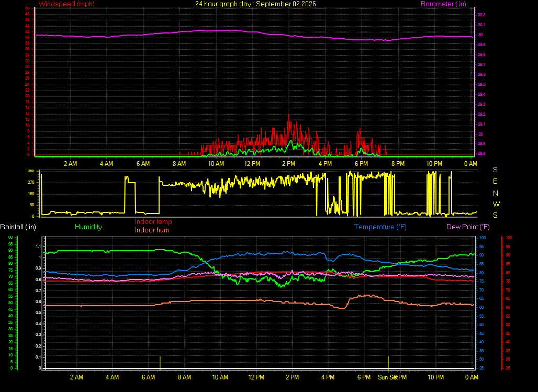Click the 180 value on wind direction axis
Screen dimensions: 538x392
(x=31, y=194)
